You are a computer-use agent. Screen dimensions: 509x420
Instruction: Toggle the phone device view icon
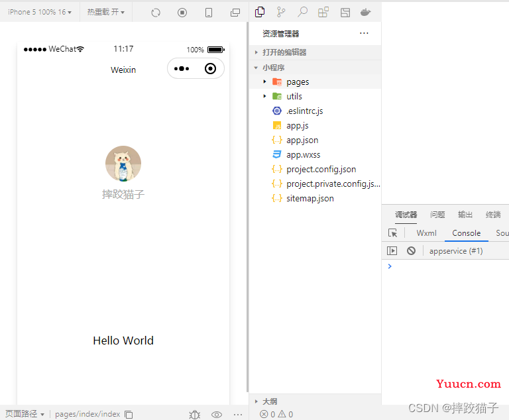click(x=209, y=13)
